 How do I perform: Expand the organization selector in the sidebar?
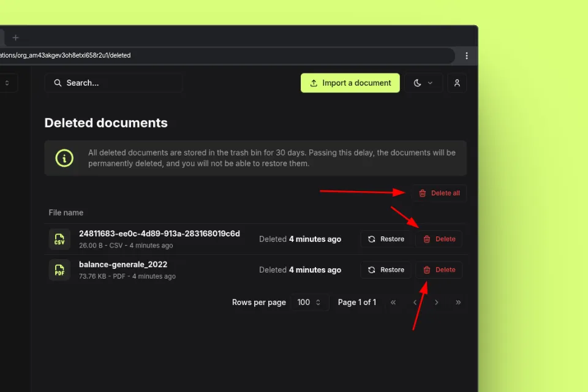(7, 83)
